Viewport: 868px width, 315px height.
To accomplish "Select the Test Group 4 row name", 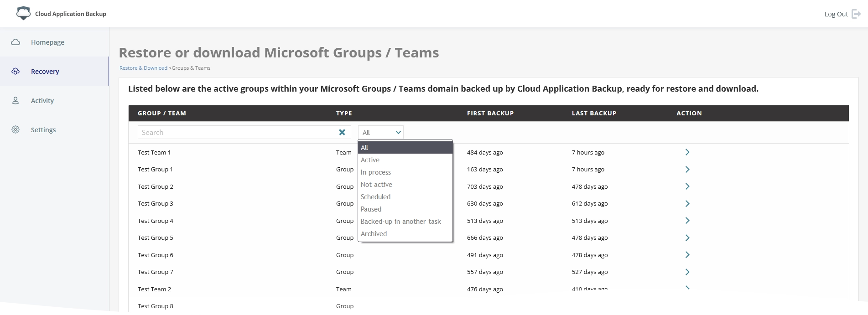I will (156, 221).
